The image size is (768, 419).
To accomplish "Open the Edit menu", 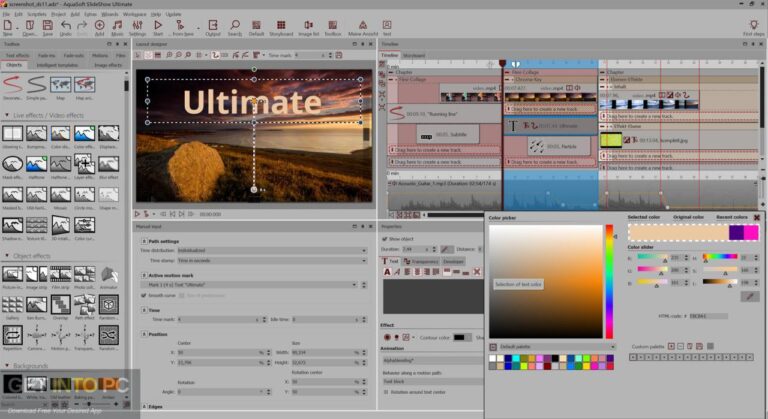I will (19, 14).
